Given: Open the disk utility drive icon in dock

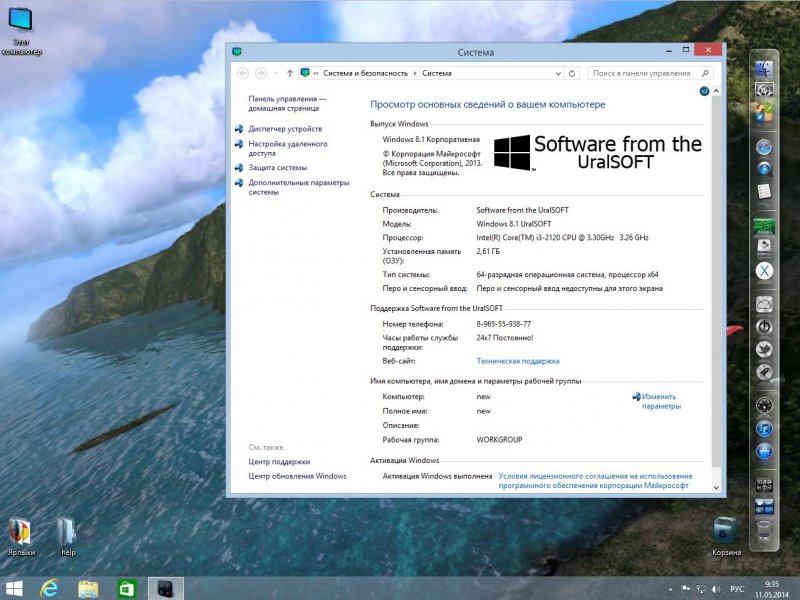Looking at the screenshot, I should 764,247.
